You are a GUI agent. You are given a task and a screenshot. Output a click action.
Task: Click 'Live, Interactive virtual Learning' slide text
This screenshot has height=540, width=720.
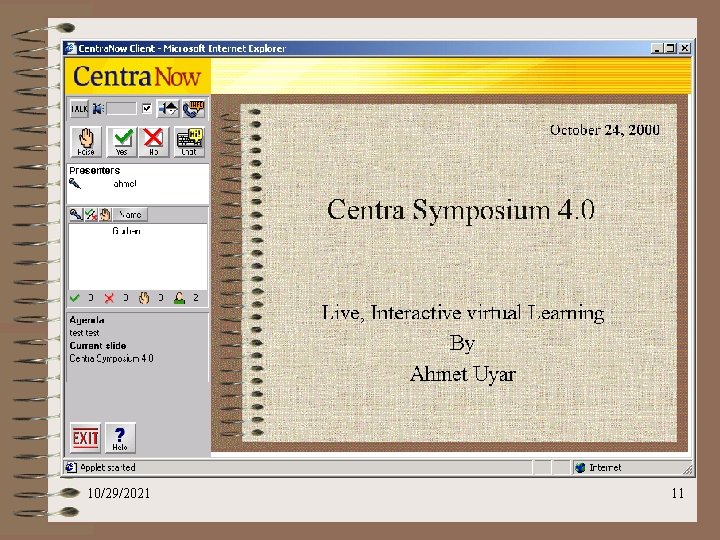pyautogui.click(x=463, y=313)
